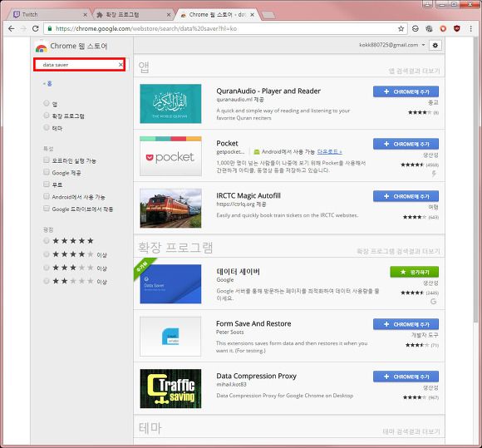This screenshot has width=482, height=448.
Task: Add IRCTC Magic Autofill to Chrome
Action: [x=406, y=196]
